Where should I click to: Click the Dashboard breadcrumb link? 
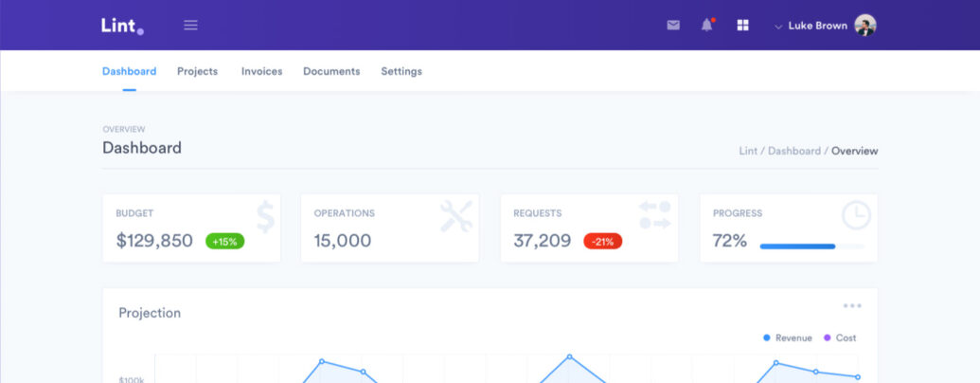click(x=793, y=151)
